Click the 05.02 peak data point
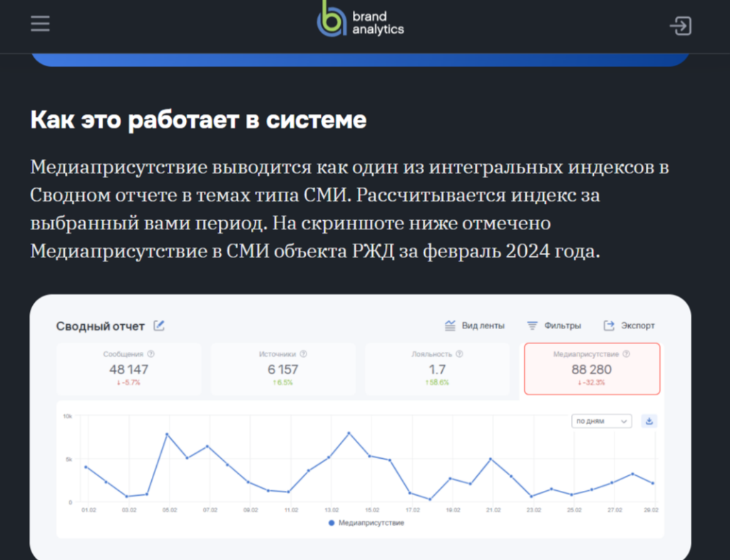730x560 pixels. [167, 435]
